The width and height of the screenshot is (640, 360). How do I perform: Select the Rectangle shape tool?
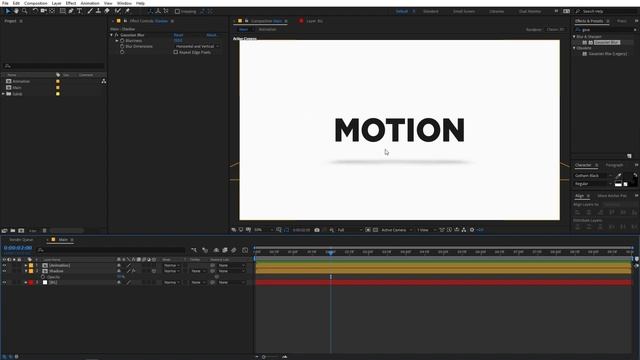coord(62,11)
